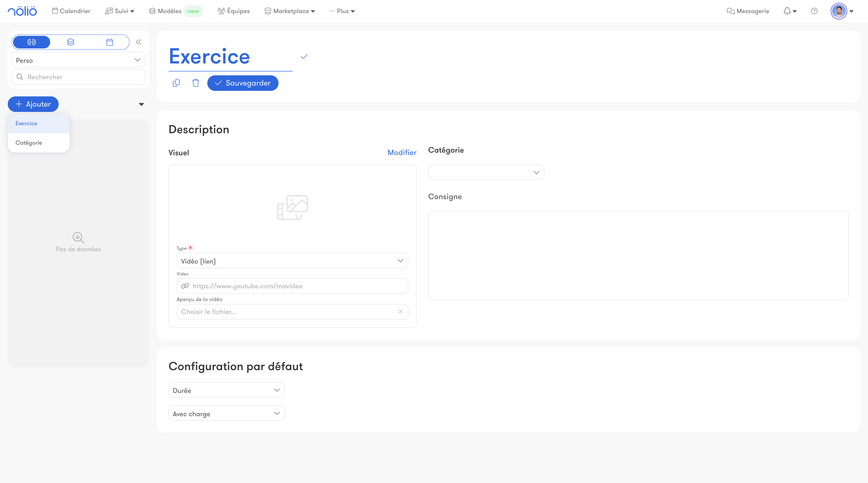The width and height of the screenshot is (868, 483).
Task: Expand the Vidéo (lien) type dropdown
Action: point(292,261)
